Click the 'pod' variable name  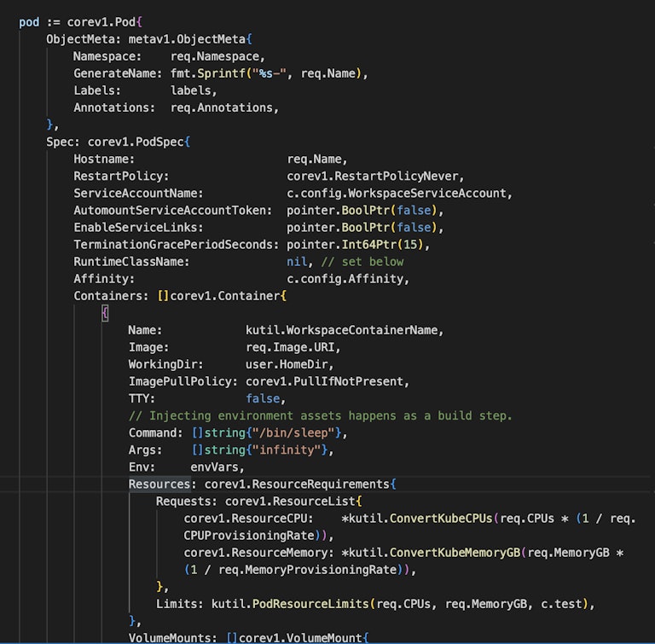coord(29,22)
